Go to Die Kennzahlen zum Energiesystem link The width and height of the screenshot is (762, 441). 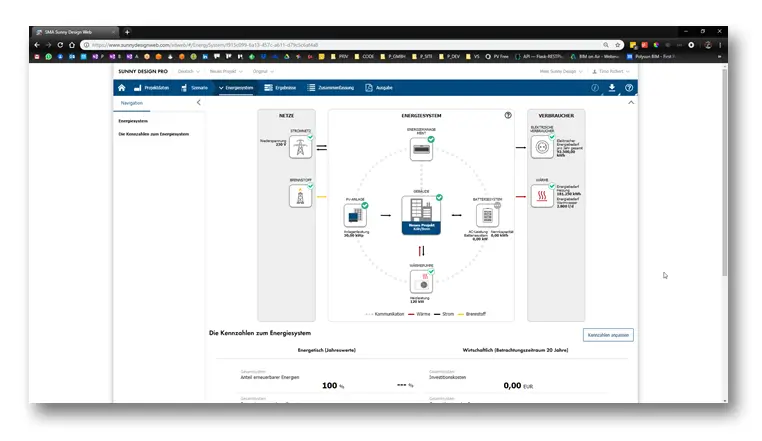point(154,134)
